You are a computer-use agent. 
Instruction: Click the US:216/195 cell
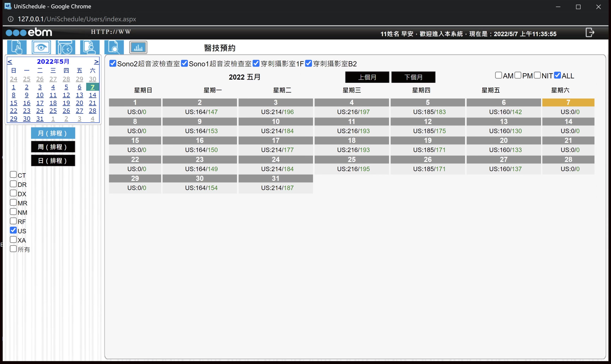(353, 169)
